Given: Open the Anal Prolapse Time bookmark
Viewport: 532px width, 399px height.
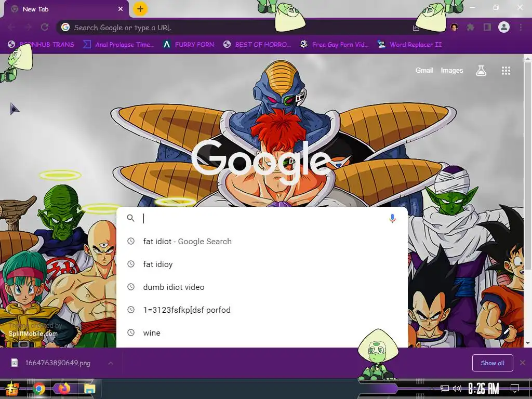Looking at the screenshot, I should (x=118, y=45).
